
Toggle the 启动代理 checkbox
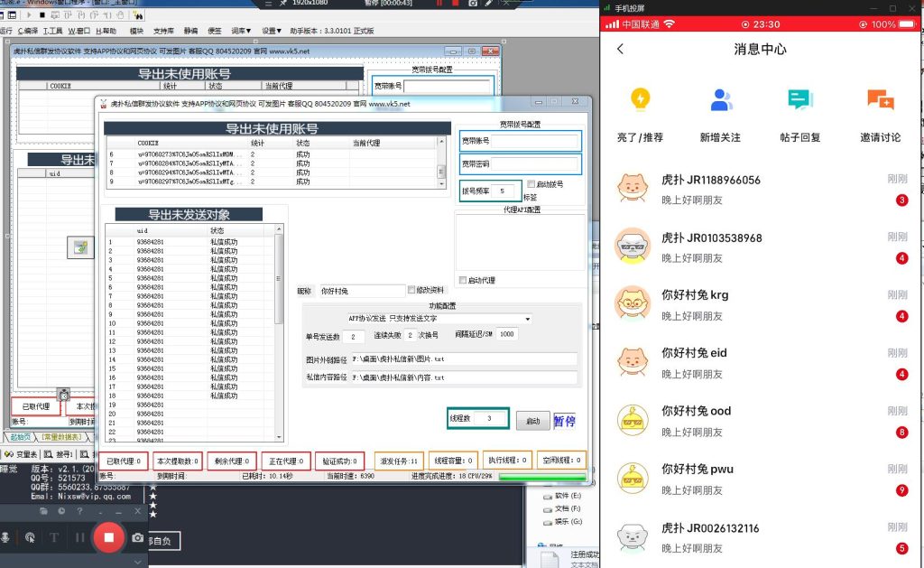click(x=463, y=280)
